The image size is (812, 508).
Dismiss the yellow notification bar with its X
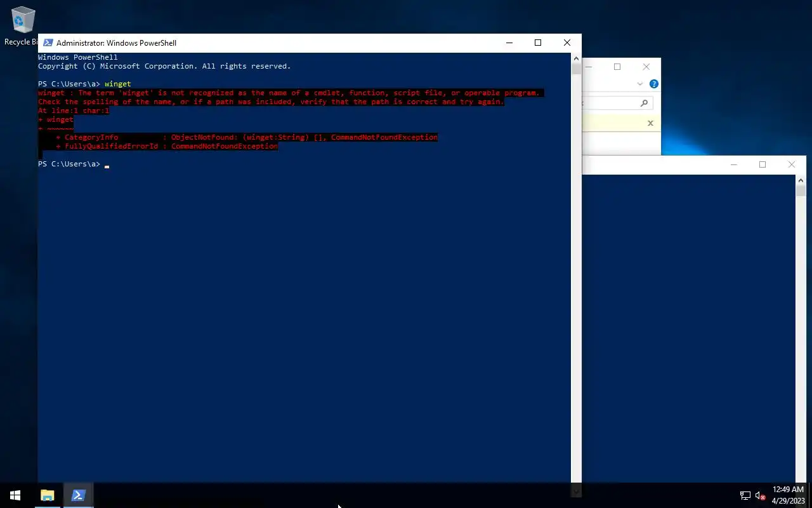coord(650,123)
